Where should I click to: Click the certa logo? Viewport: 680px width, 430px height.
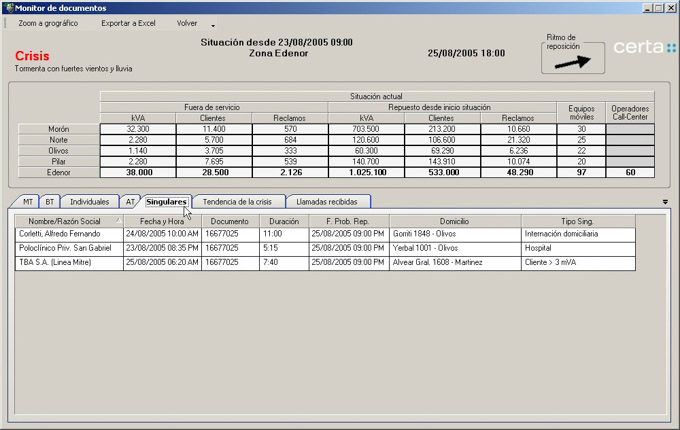[643, 48]
